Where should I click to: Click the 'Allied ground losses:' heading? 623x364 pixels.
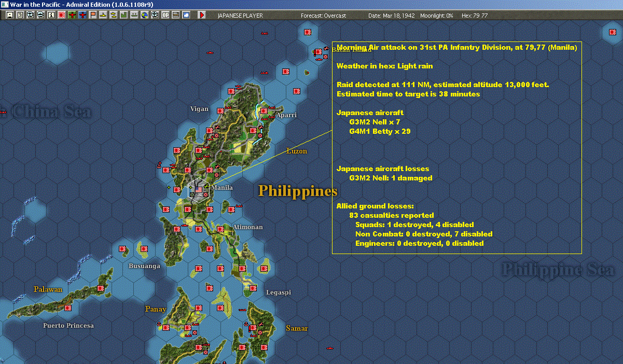[375, 206]
